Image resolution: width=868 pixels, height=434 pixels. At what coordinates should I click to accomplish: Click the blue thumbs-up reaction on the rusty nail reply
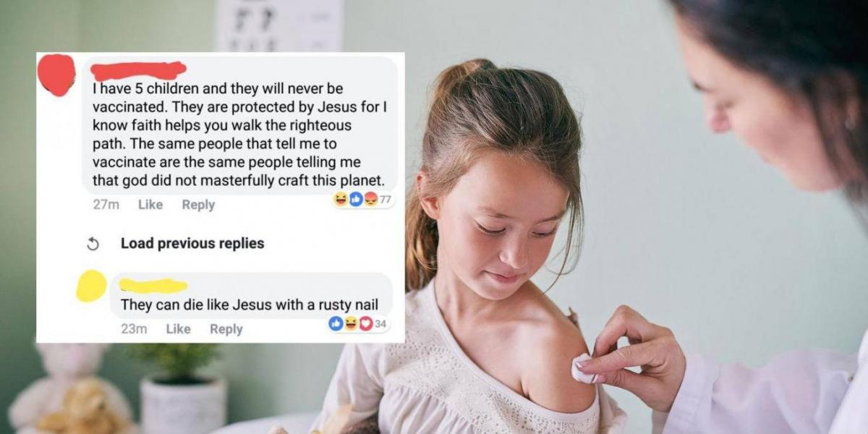336,323
